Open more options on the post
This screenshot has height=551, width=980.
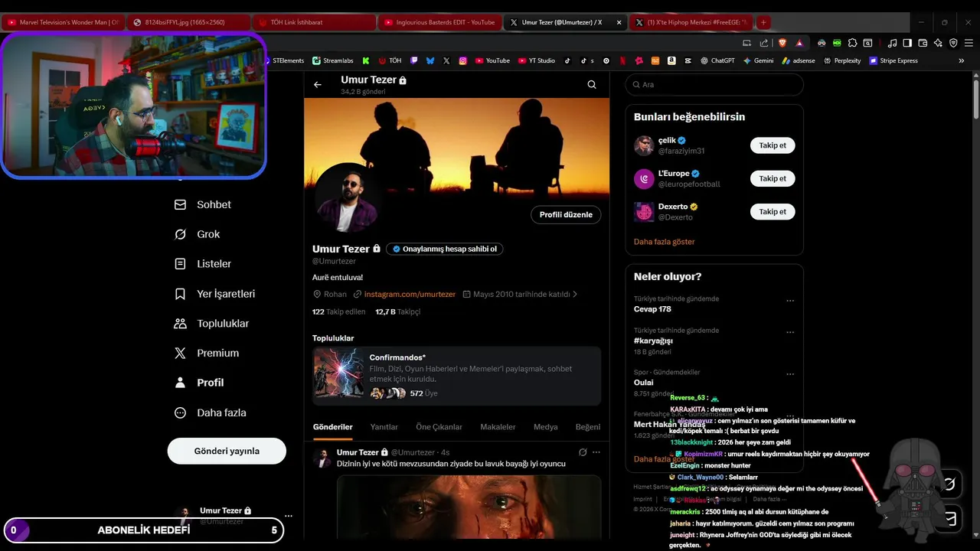point(596,452)
